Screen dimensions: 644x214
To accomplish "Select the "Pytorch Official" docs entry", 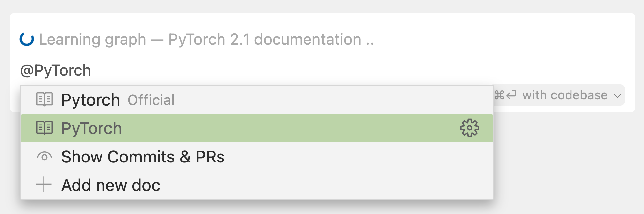I will (x=91, y=100).
